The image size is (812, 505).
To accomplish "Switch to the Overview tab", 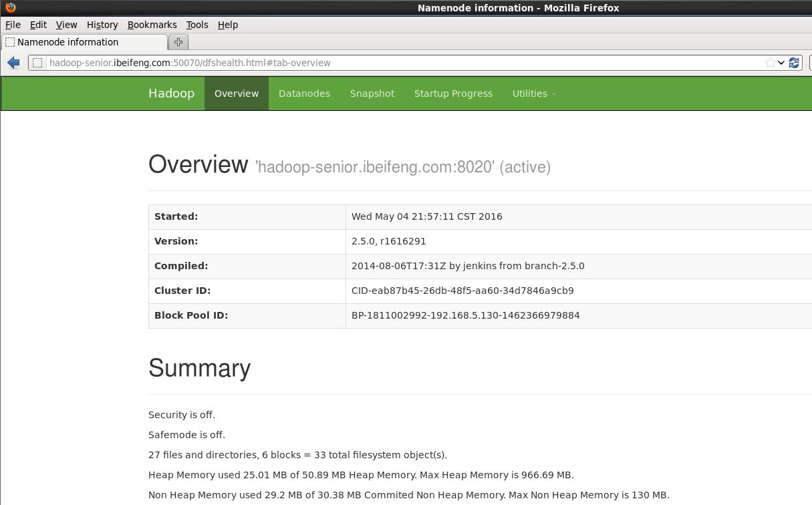I will [x=237, y=94].
